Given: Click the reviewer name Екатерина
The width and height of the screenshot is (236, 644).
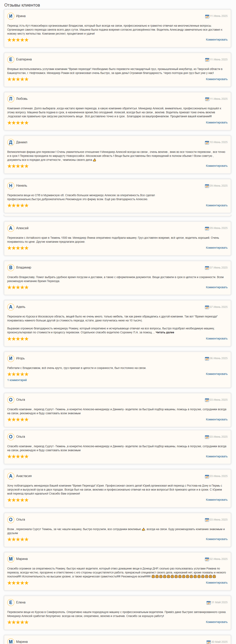Looking at the screenshot, I should 24,60.
